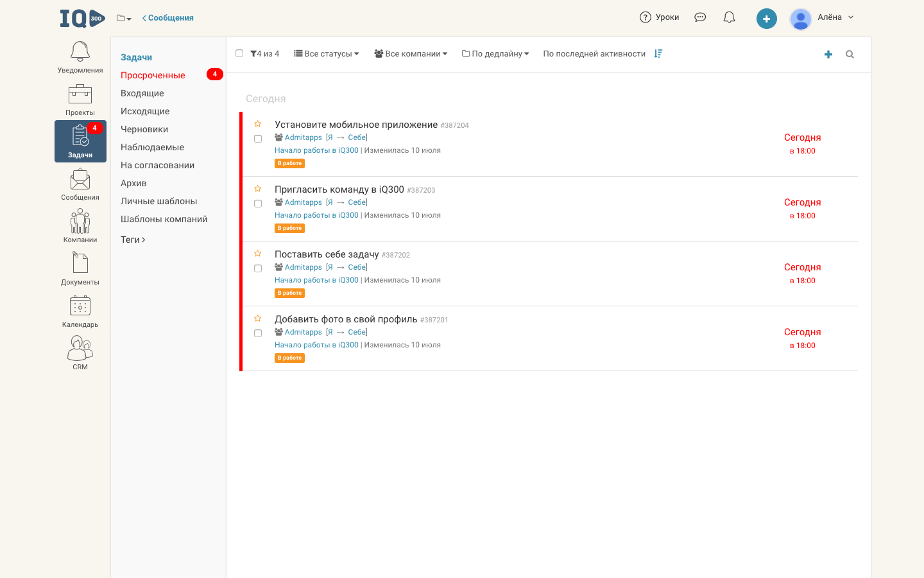924x578 pixels.
Task: Star the 'Поставить себе задачу' task
Action: (x=257, y=254)
